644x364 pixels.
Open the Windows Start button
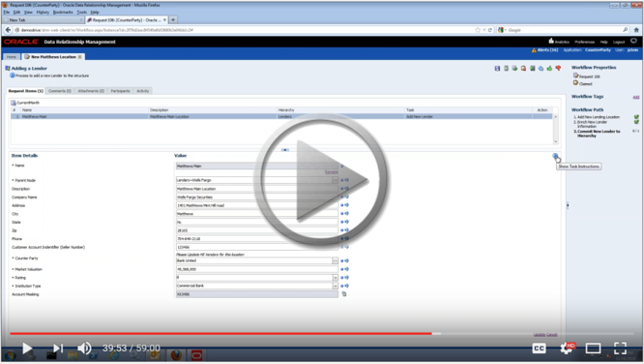click(x=11, y=355)
